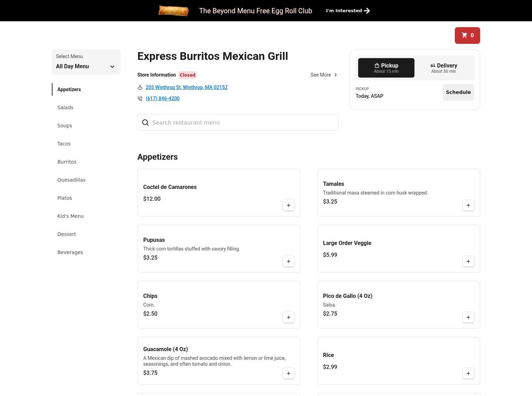Click plus icon for Pupusas
Image resolution: width=532 pixels, height=396 pixels.
288,261
